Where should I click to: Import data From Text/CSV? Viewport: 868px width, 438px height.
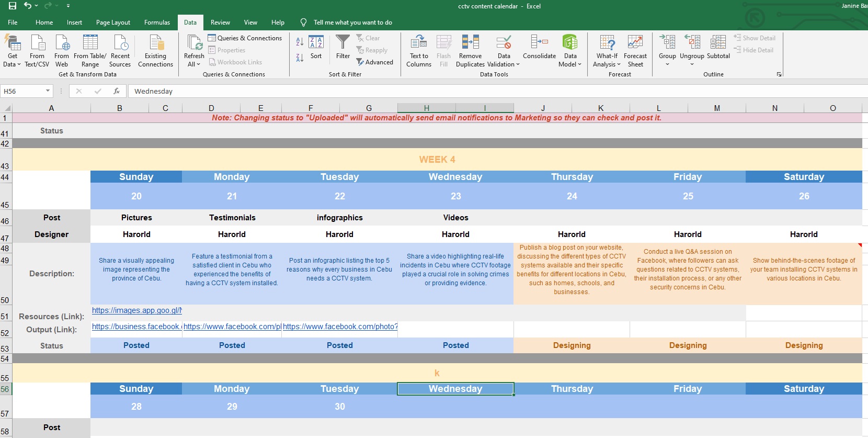point(37,51)
